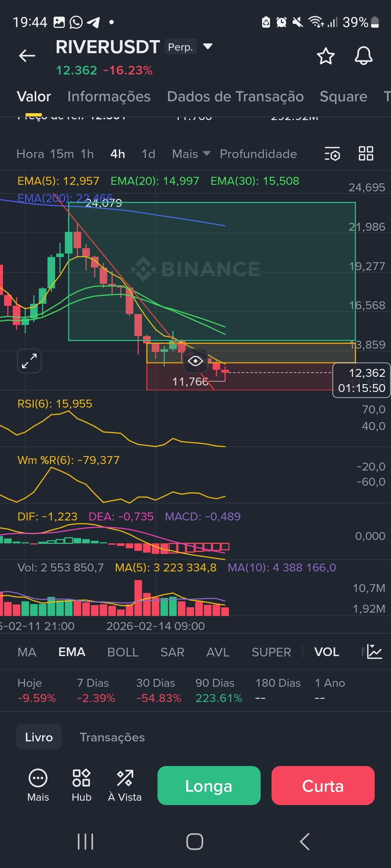Tap the Vol volume label

point(60,567)
